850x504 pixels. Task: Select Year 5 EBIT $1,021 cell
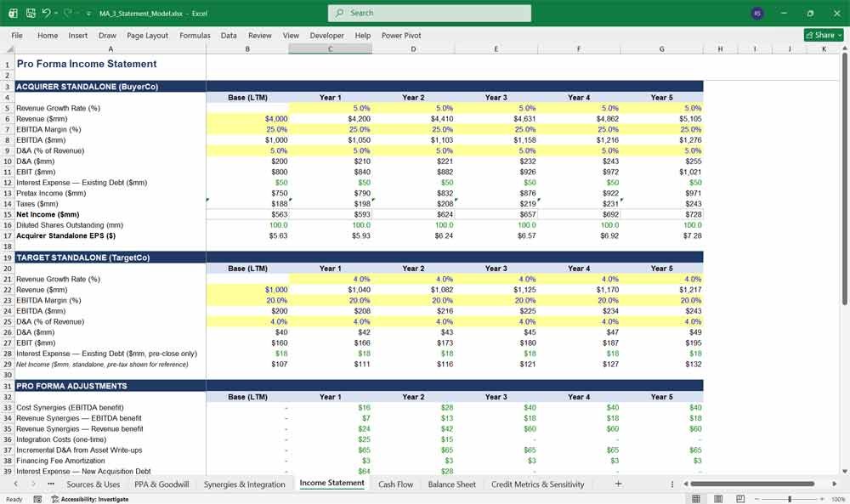(661, 172)
